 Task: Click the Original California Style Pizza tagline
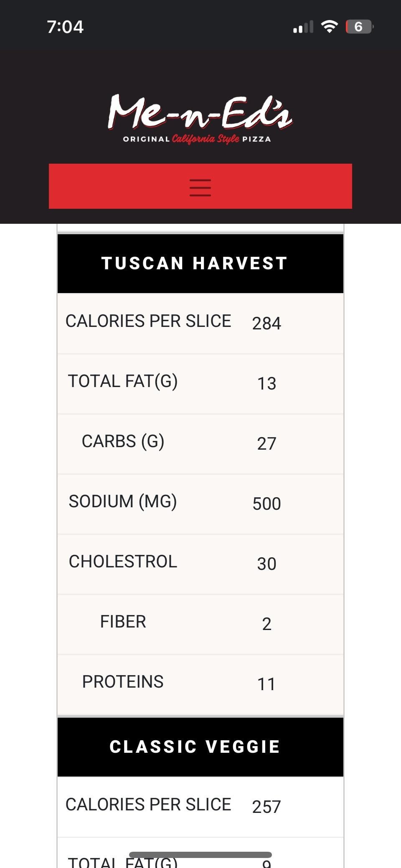[x=197, y=139]
